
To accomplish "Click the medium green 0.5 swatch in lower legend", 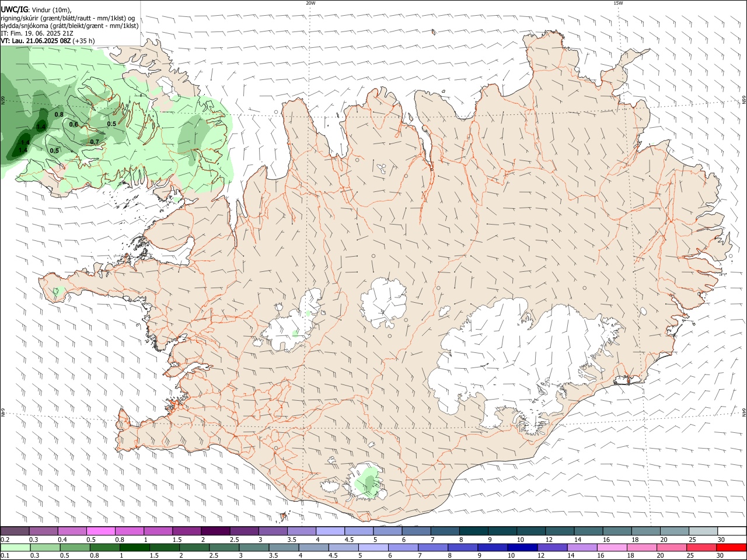I will [x=75, y=547].
